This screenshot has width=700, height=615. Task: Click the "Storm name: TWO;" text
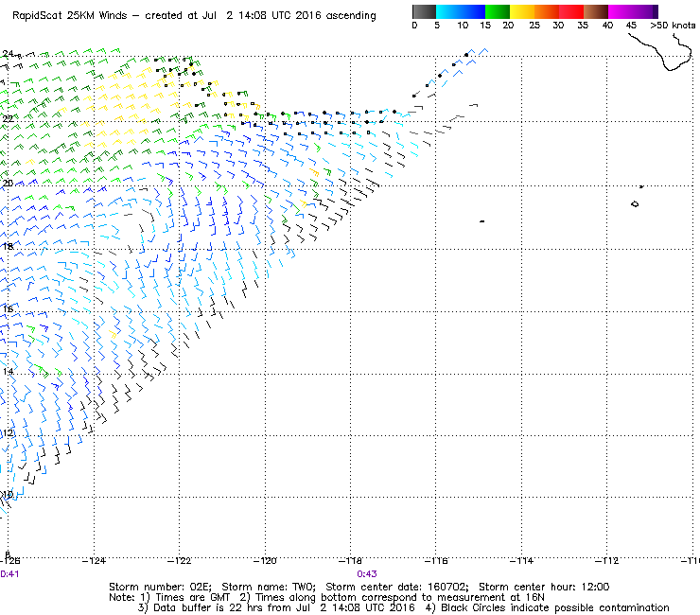269,587
